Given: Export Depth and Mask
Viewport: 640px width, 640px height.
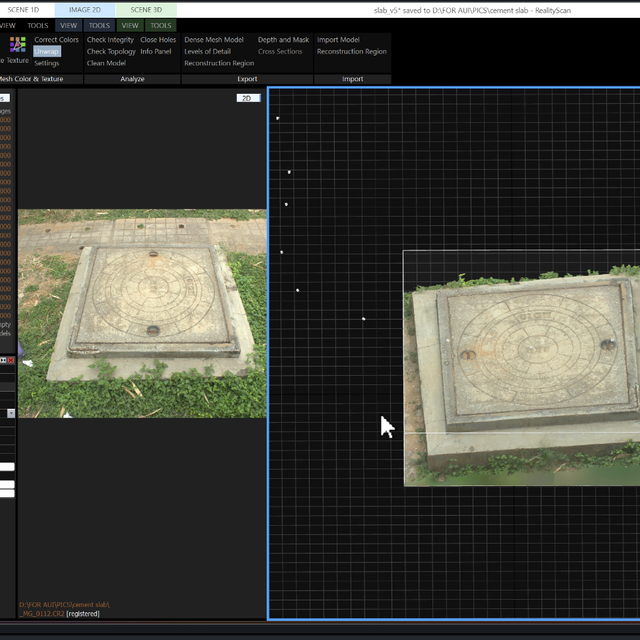Looking at the screenshot, I should coord(283,40).
